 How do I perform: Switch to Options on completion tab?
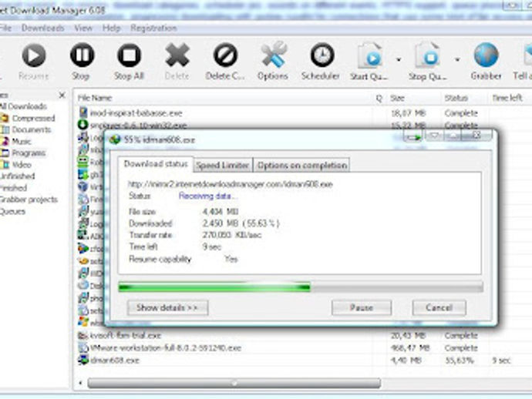(x=302, y=166)
